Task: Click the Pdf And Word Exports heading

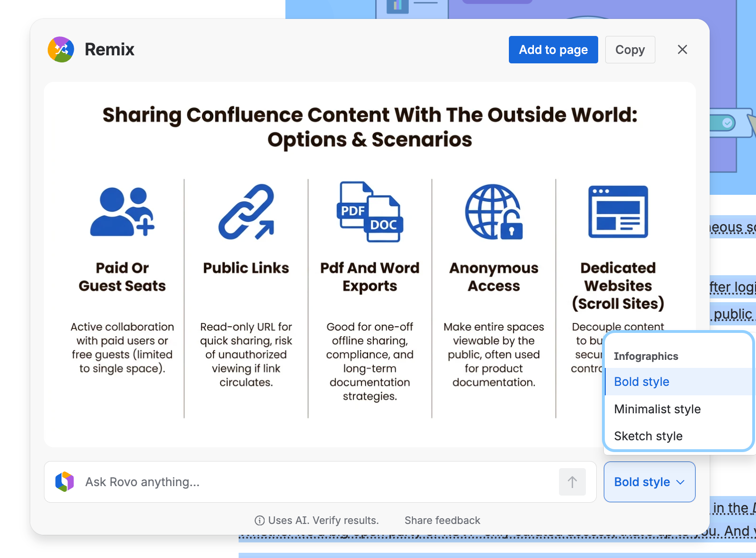Action: tap(370, 277)
